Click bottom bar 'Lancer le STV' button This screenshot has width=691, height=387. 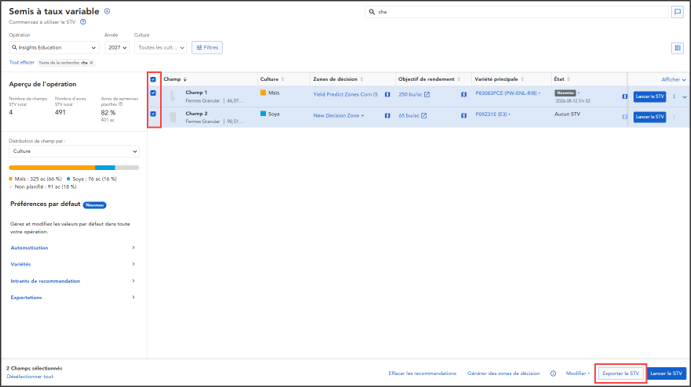[666, 373]
